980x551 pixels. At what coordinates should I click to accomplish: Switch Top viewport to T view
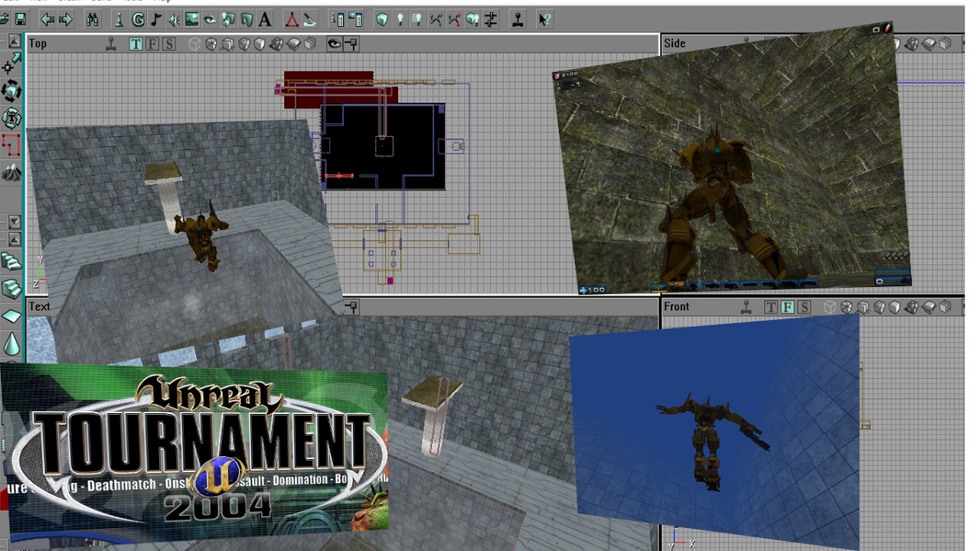(136, 44)
